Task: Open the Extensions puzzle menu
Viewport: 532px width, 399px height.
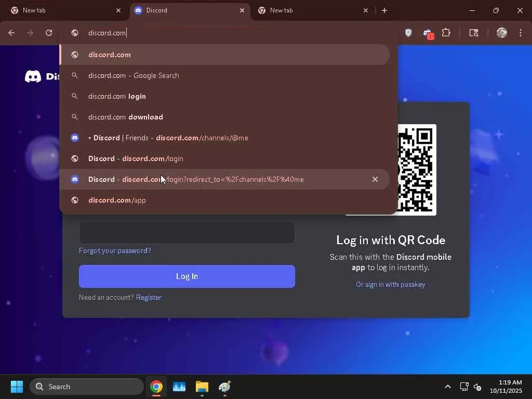Action: tap(446, 33)
